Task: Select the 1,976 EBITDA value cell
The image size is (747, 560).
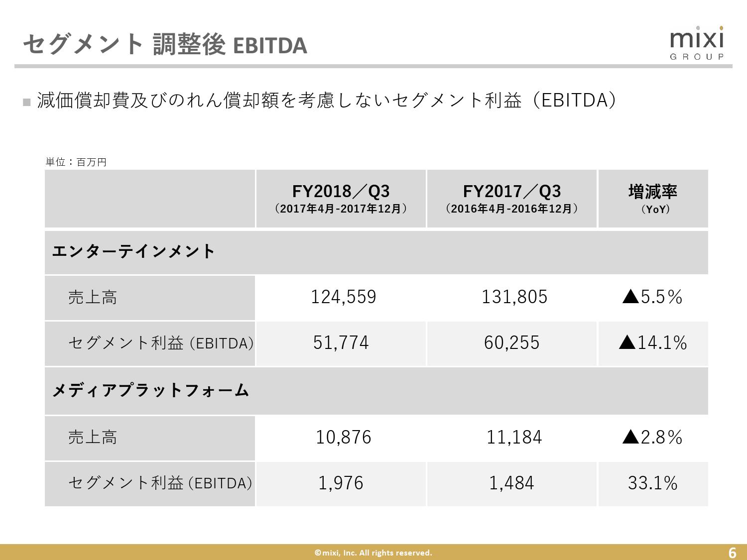Action: (341, 483)
